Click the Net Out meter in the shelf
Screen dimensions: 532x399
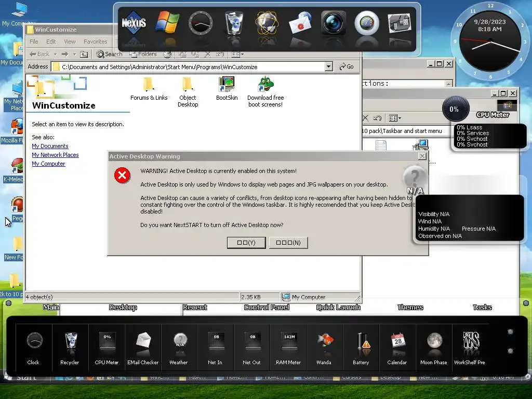coord(252,348)
